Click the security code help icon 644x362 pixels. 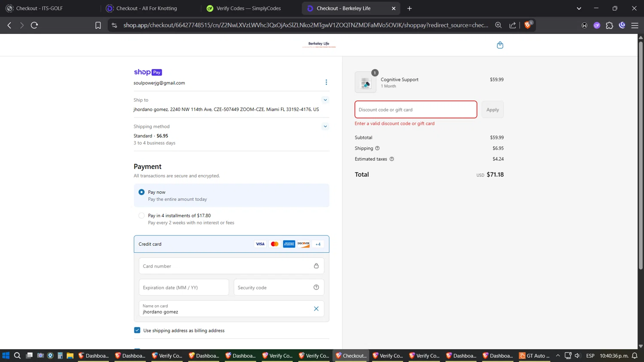pos(316,287)
